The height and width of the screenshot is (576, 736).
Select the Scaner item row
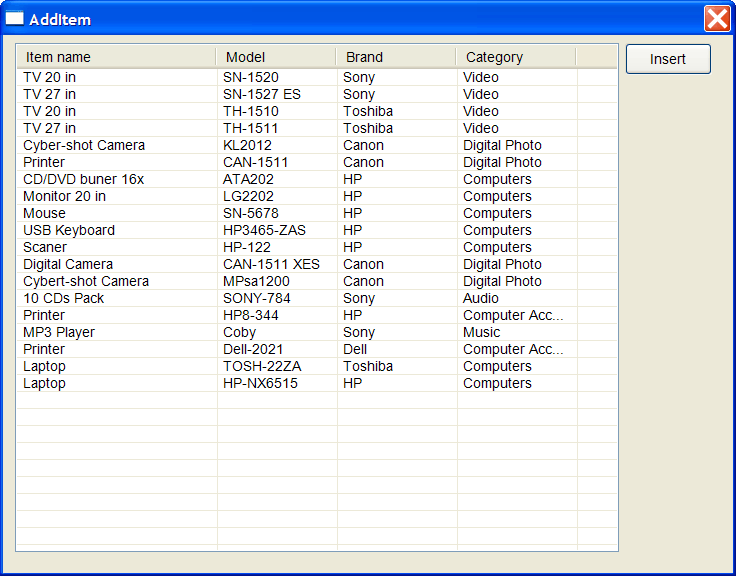point(317,247)
